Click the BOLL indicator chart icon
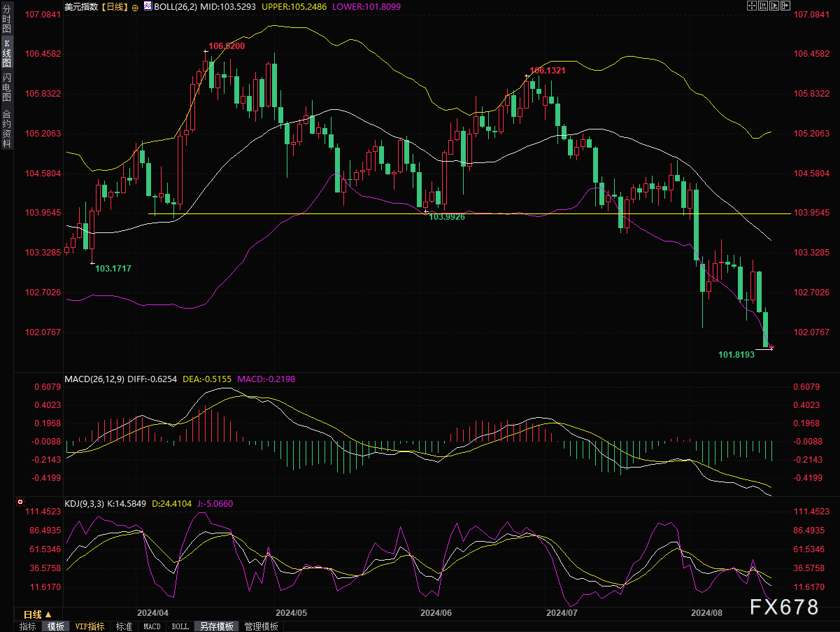 click(148, 6)
